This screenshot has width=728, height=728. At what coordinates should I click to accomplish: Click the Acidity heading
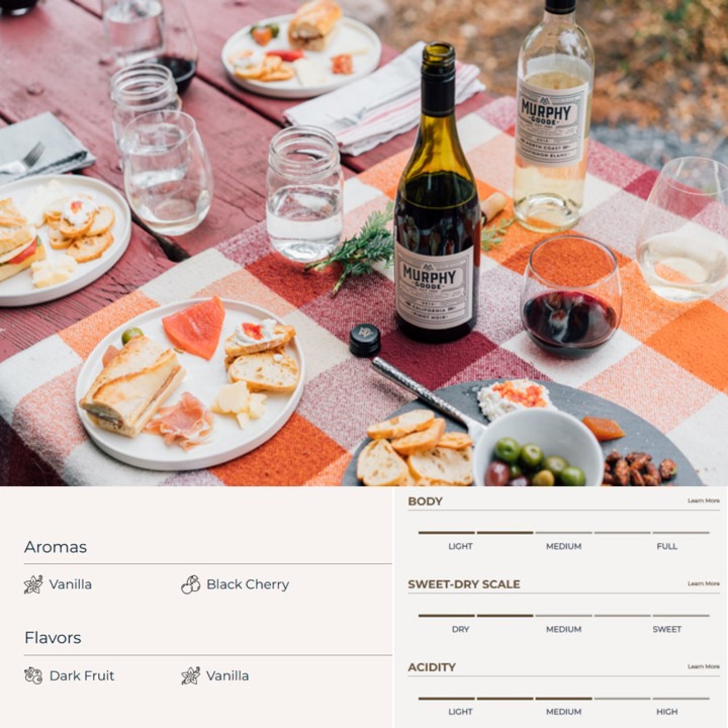pos(432,667)
